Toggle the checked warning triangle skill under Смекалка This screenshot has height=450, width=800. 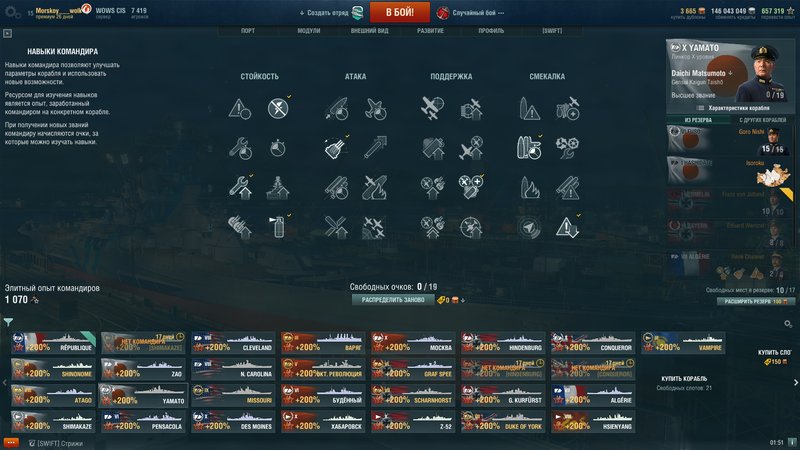(x=567, y=227)
